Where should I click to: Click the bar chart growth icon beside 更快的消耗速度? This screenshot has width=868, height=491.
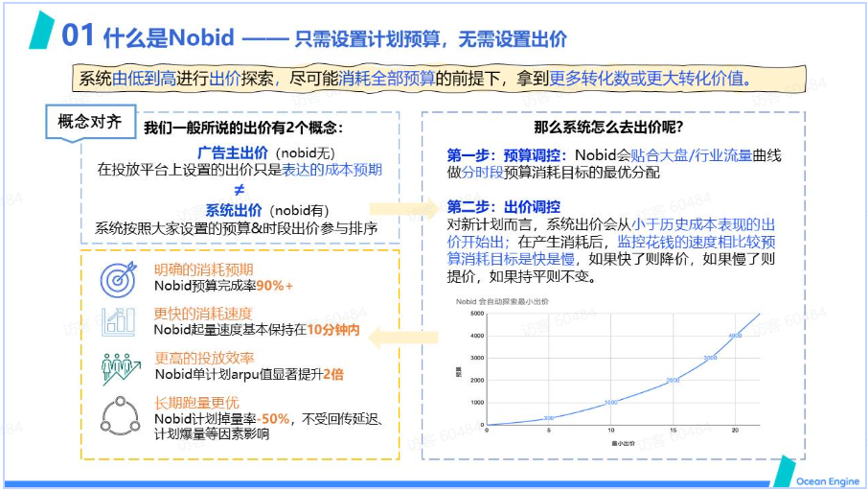[120, 321]
